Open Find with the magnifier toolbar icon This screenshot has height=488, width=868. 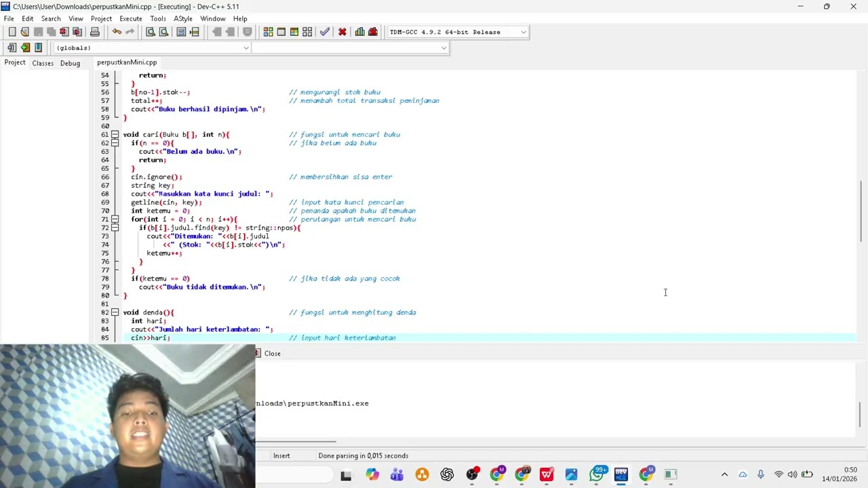(x=151, y=32)
